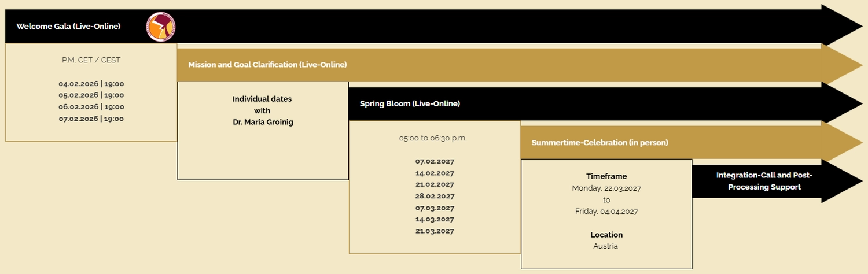Open Mission and Goal Clarification heading
Screen dimensions: 868x274
[x=267, y=65]
